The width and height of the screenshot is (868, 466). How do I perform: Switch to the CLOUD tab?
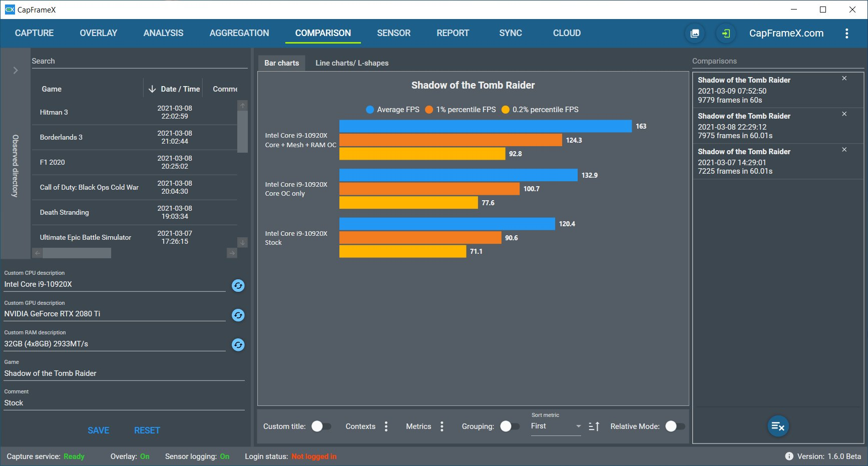pos(567,33)
